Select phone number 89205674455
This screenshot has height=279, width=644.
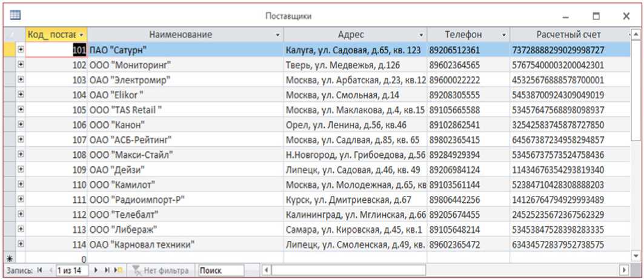click(x=468, y=214)
